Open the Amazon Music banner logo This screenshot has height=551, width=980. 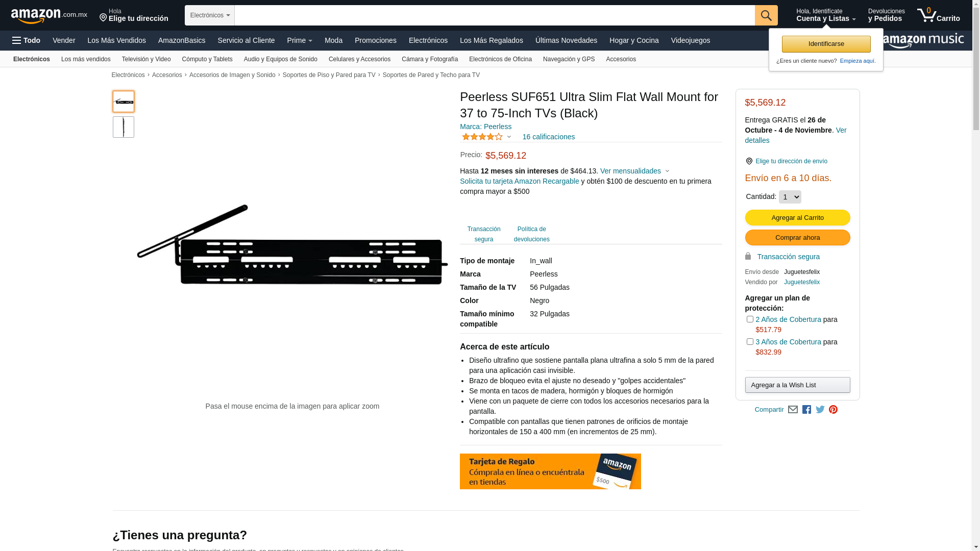(x=923, y=40)
